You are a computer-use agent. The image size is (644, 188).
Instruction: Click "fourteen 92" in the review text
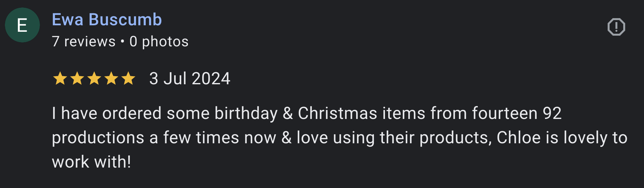tap(516, 113)
